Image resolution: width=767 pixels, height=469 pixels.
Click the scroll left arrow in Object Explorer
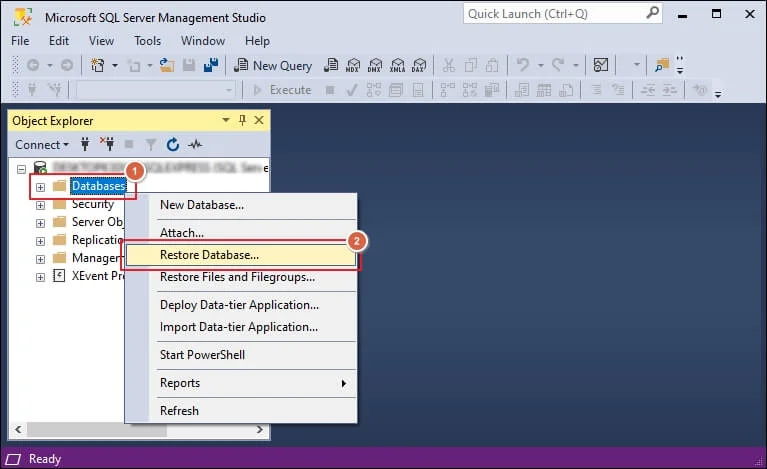coord(18,430)
